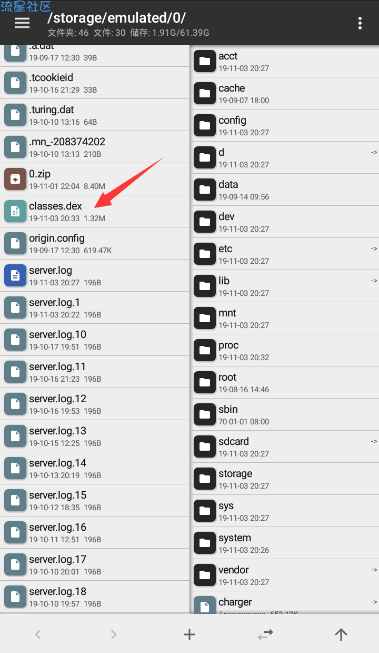This screenshot has width=379, height=653.
Task: Tap the origin.config file icon
Action: pyautogui.click(x=15, y=244)
